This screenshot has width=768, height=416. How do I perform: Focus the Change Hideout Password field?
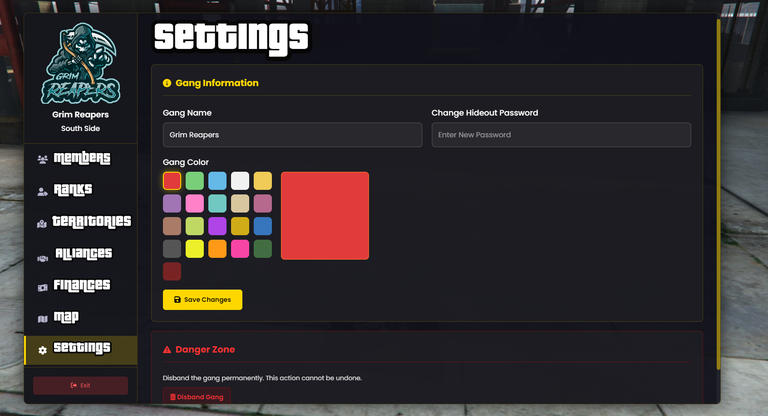[x=561, y=135]
